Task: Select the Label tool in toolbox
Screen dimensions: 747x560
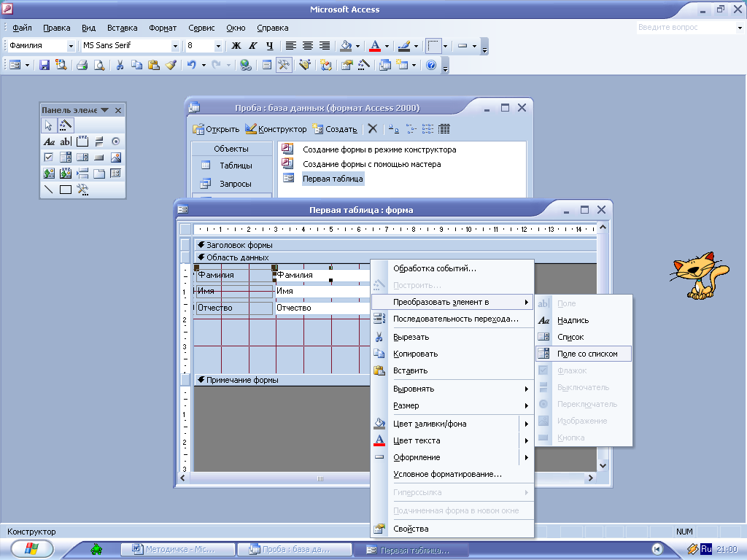Action: click(x=49, y=141)
